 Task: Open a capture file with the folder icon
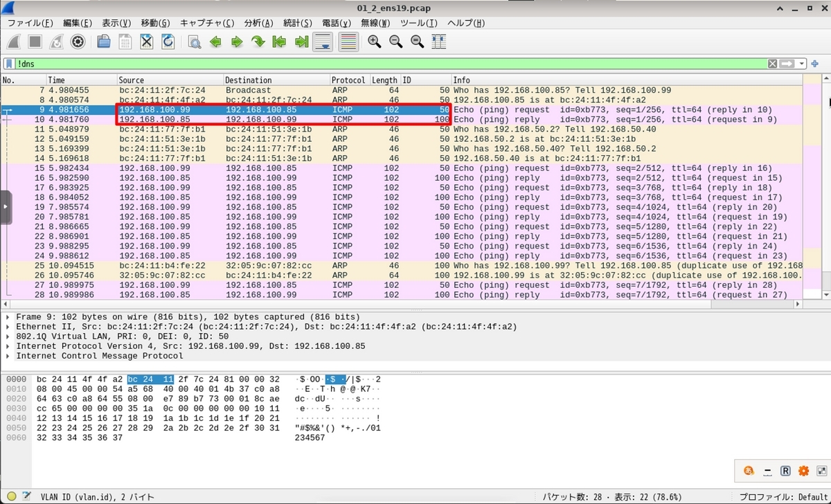coord(104,42)
